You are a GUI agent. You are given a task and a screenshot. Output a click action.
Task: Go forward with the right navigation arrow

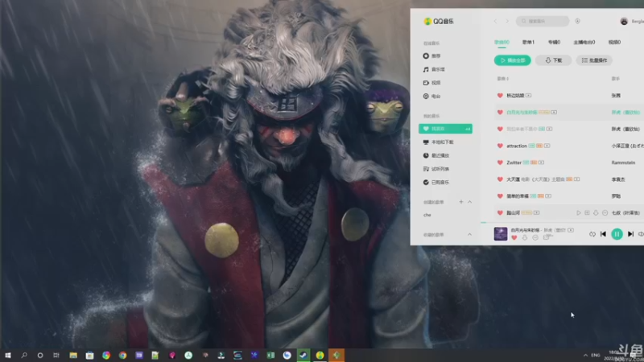point(507,21)
